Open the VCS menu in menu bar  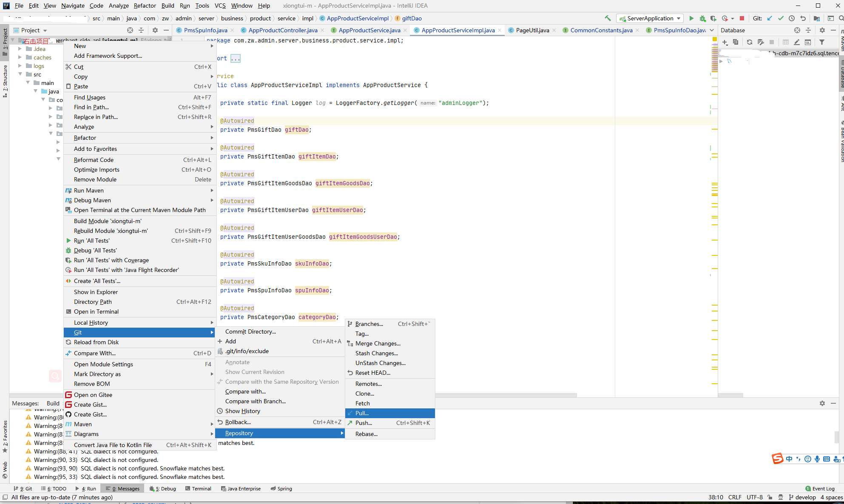[x=220, y=6]
